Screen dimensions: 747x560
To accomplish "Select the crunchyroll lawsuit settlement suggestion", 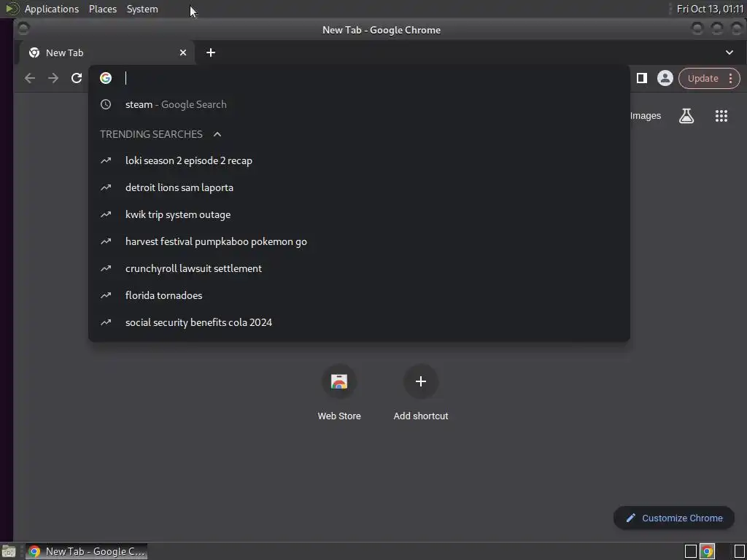I will coord(359,268).
